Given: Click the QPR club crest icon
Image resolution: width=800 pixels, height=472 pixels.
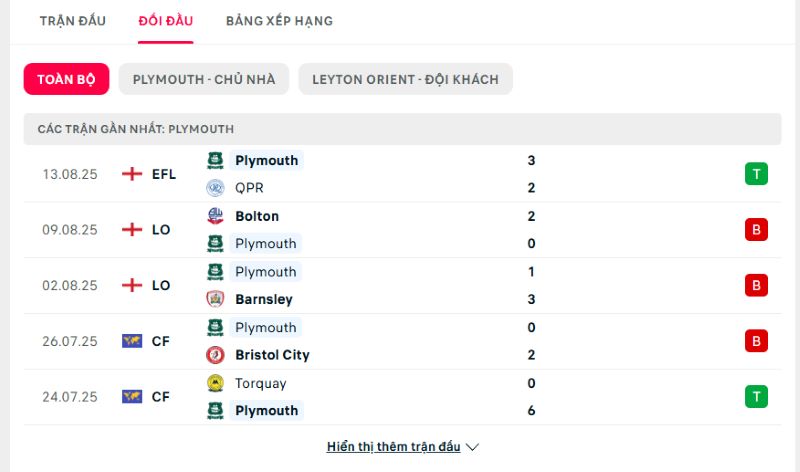Looking at the screenshot, I should pos(214,188).
